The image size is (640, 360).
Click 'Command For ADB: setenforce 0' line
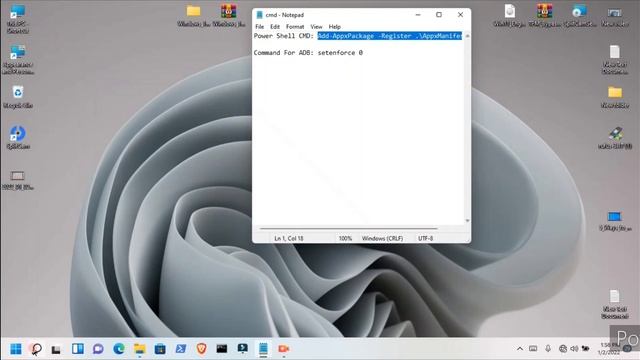click(x=308, y=53)
